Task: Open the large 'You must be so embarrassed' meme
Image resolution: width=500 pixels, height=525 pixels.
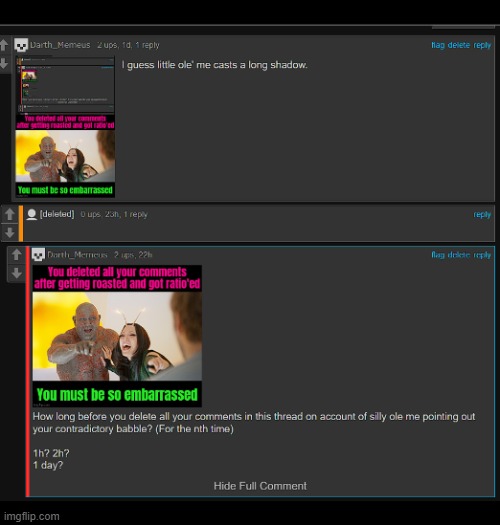Action: pyautogui.click(x=117, y=336)
